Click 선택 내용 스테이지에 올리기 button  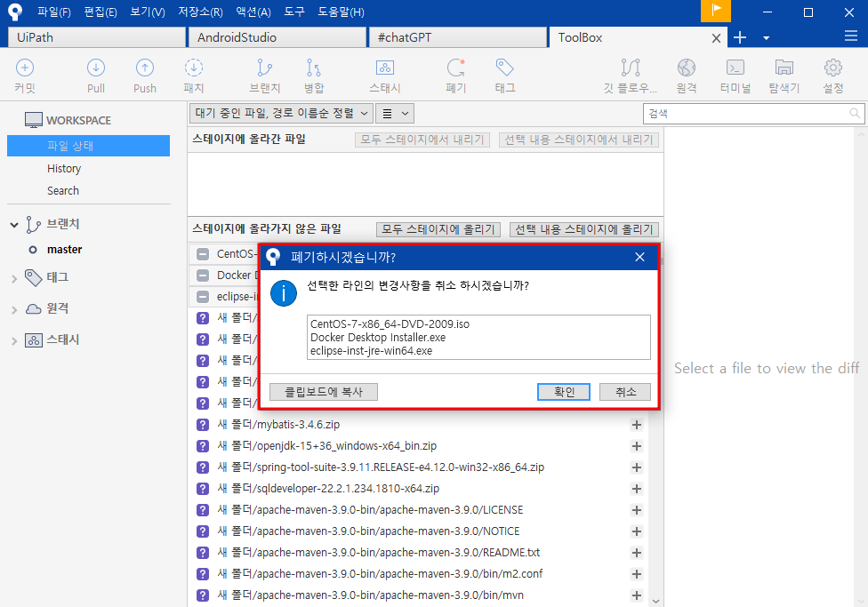584,229
